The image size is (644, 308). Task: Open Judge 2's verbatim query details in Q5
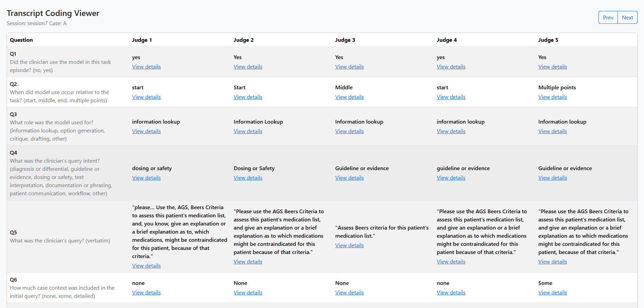pyautogui.click(x=248, y=261)
